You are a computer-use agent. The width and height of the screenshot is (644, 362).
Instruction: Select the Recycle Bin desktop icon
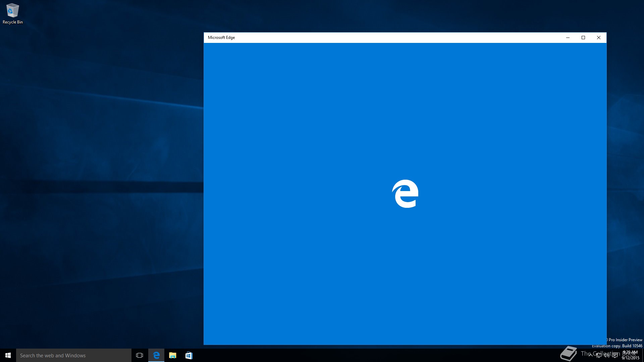[x=13, y=14]
